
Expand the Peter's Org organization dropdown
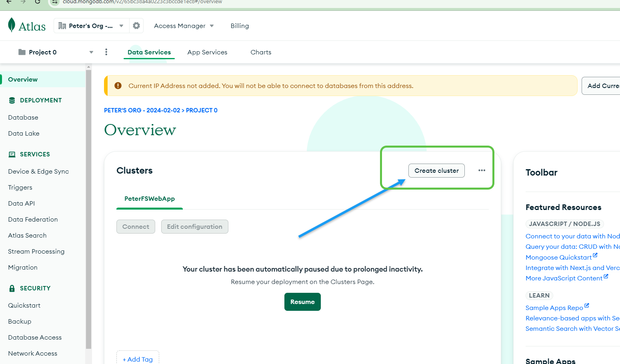click(121, 26)
